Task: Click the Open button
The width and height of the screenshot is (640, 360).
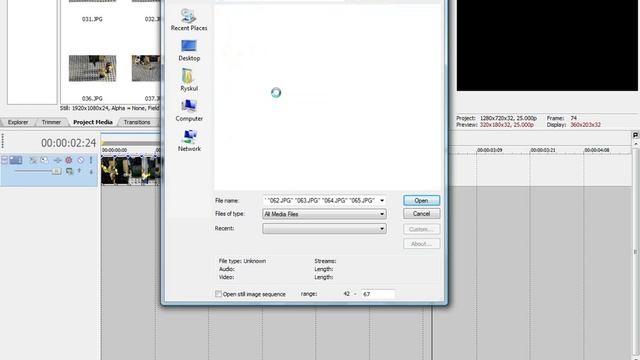Action: (x=421, y=200)
